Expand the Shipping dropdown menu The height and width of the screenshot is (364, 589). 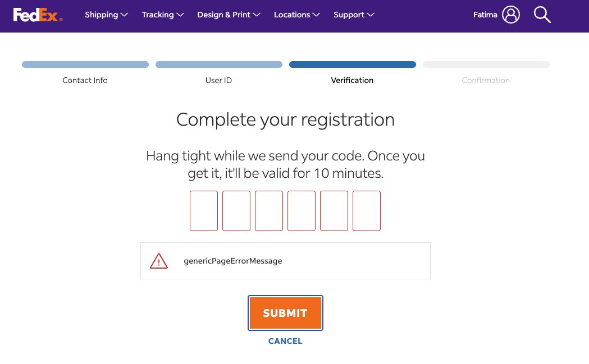(106, 15)
